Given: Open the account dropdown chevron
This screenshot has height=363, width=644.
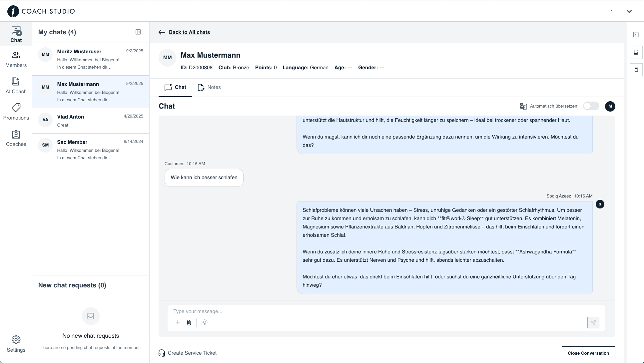Looking at the screenshot, I should [x=629, y=11].
